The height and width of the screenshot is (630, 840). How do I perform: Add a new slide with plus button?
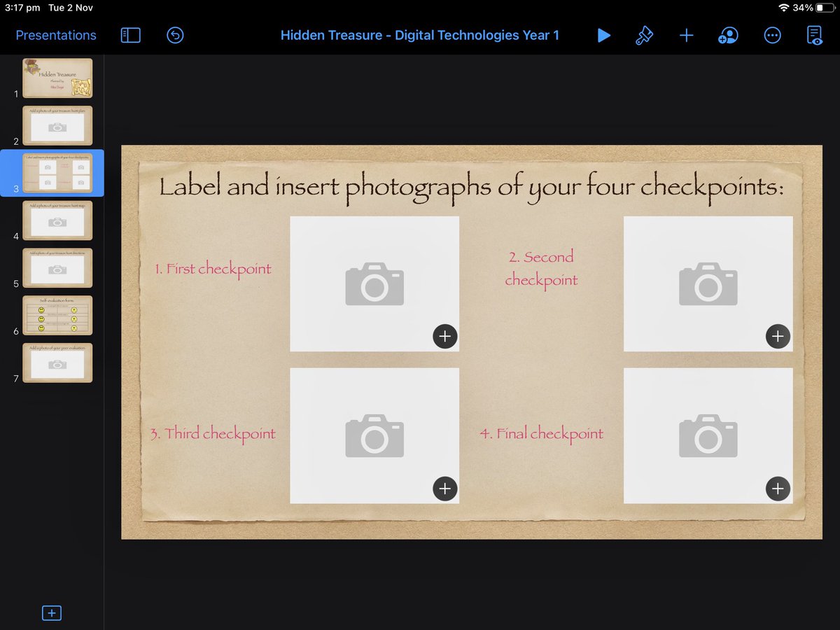52,613
